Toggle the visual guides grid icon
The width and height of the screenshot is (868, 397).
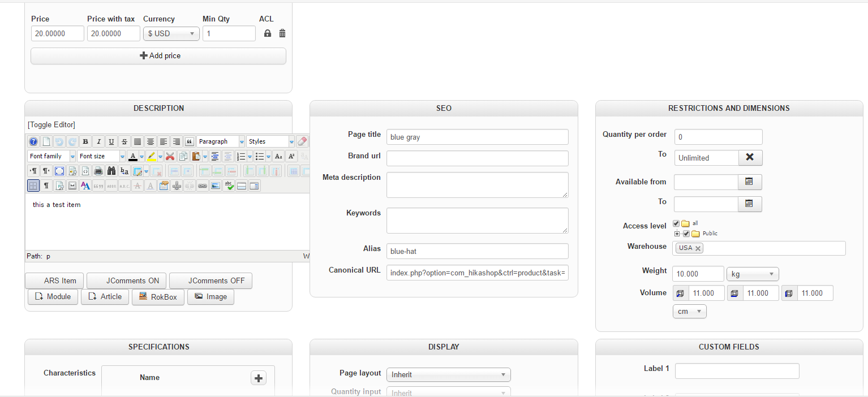point(33,185)
